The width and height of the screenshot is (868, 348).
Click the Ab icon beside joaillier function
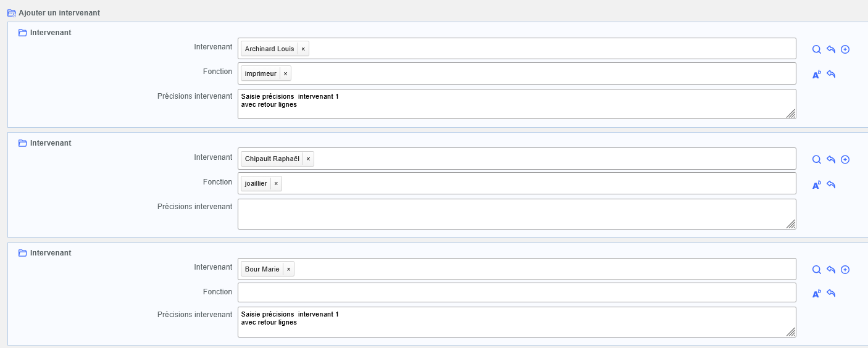[816, 184]
